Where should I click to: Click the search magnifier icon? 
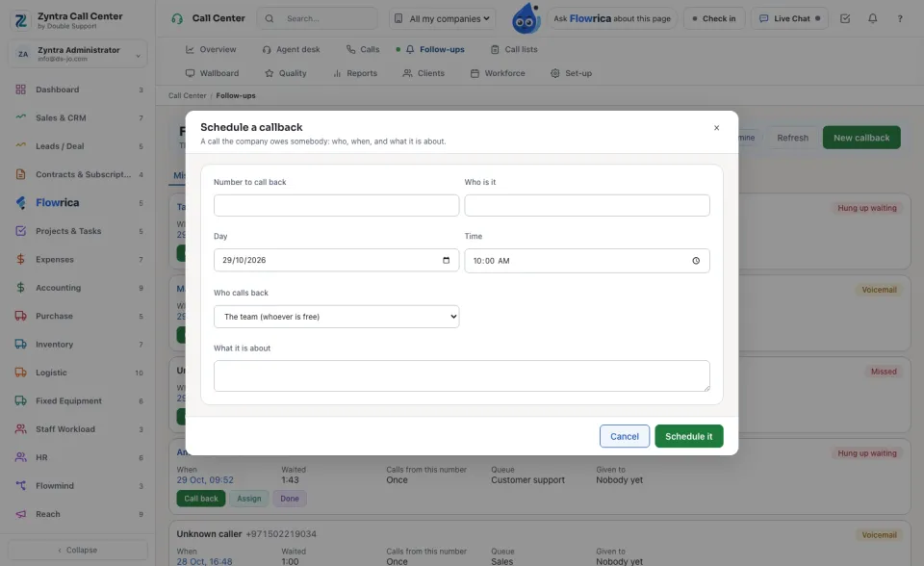click(269, 18)
